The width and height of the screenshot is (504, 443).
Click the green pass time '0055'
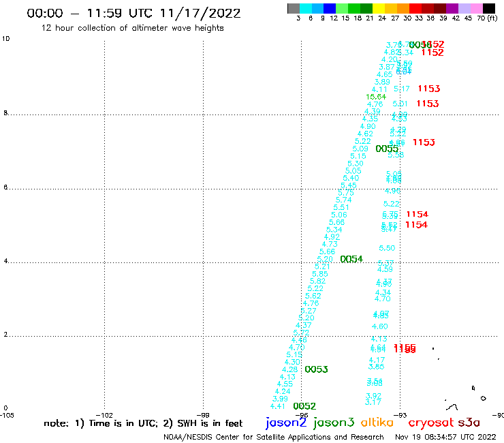point(387,149)
